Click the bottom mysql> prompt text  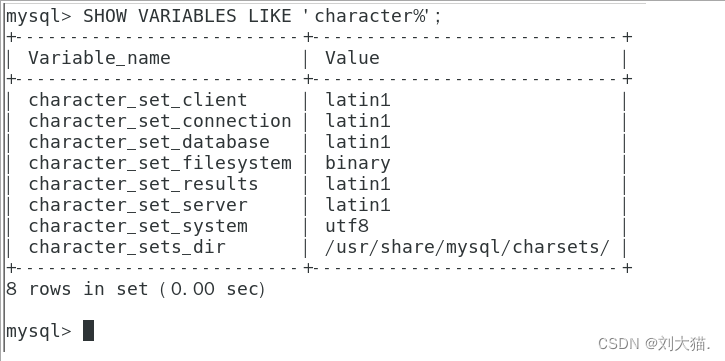[39, 331]
